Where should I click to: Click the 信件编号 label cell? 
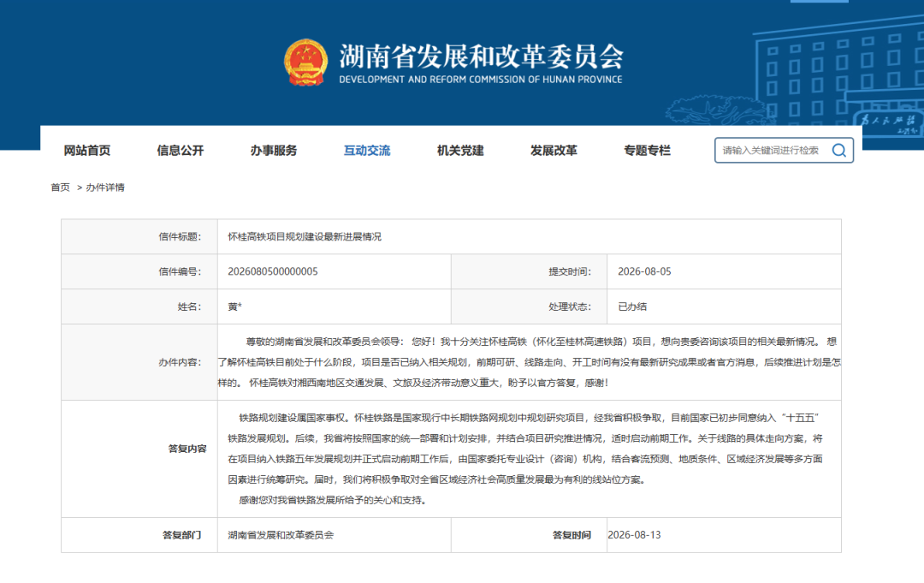139,271
